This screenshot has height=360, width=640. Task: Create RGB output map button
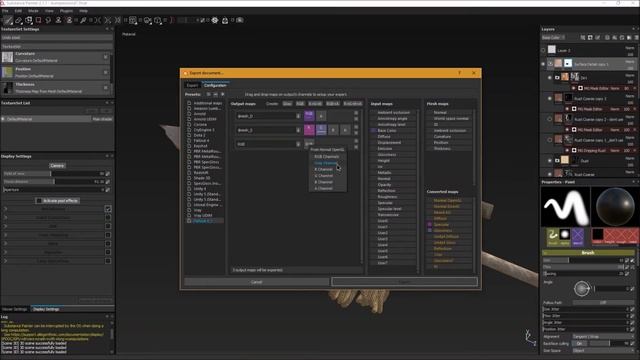pos(300,104)
